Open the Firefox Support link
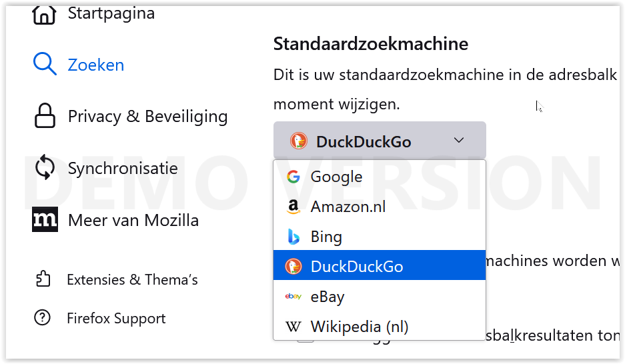The image size is (625, 364). (100, 318)
